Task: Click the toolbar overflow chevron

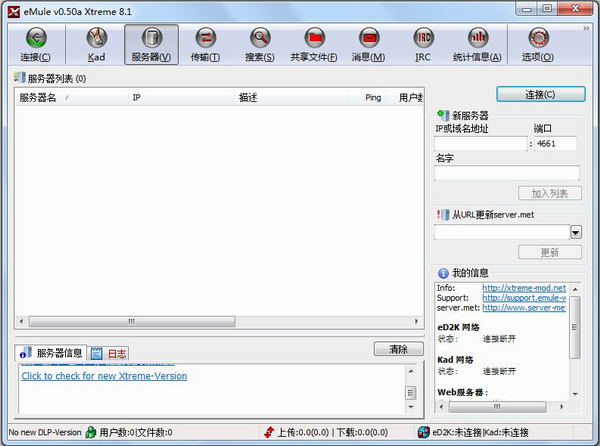Action: click(586, 28)
